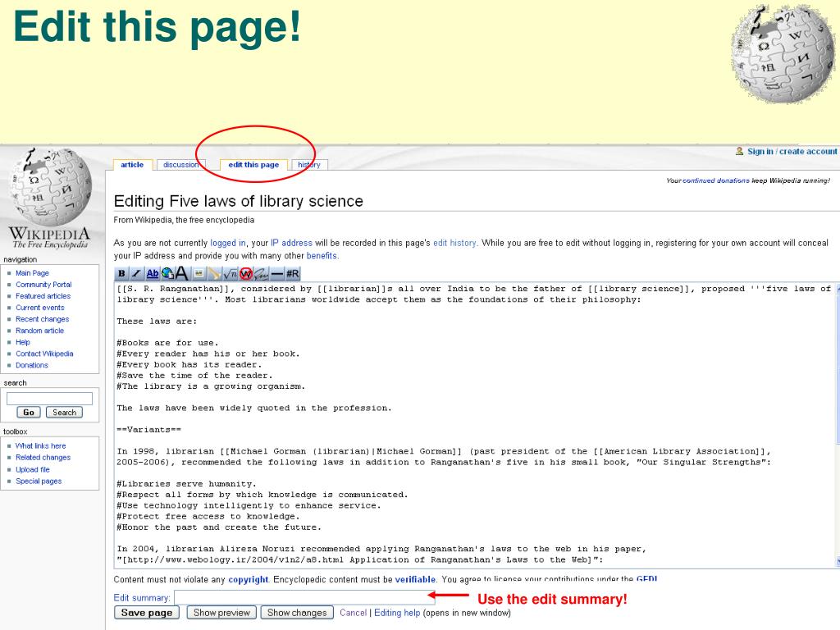
Task: Open Contact Wikipedia link
Action: point(44,354)
